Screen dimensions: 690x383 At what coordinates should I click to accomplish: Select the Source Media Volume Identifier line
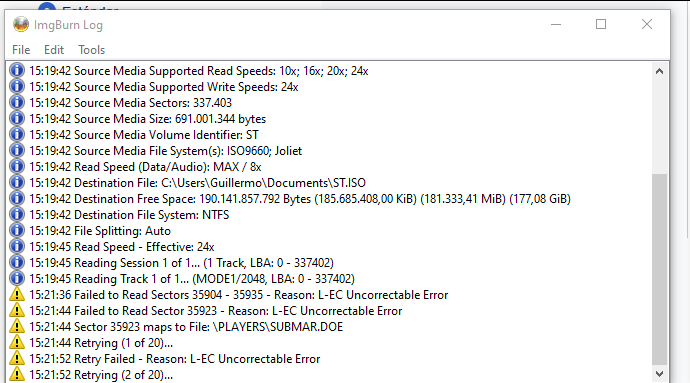click(x=144, y=135)
